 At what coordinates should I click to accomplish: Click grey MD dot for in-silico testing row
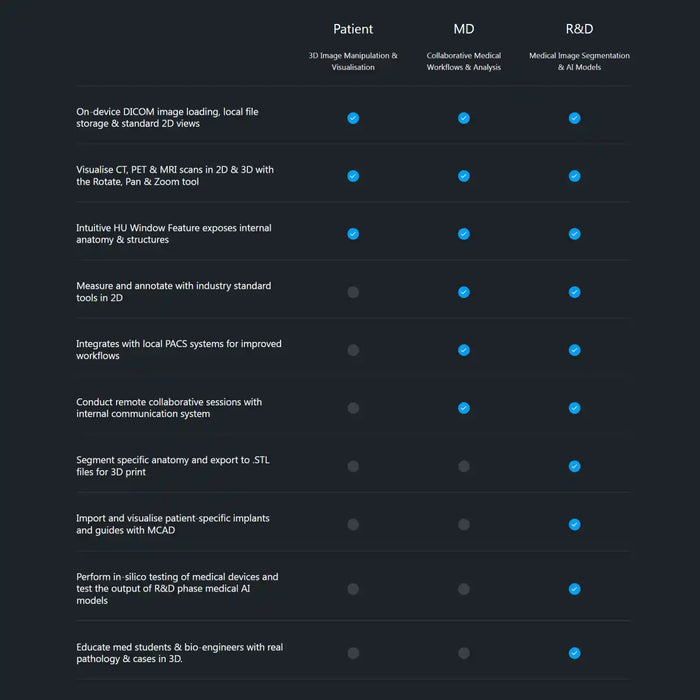464,589
